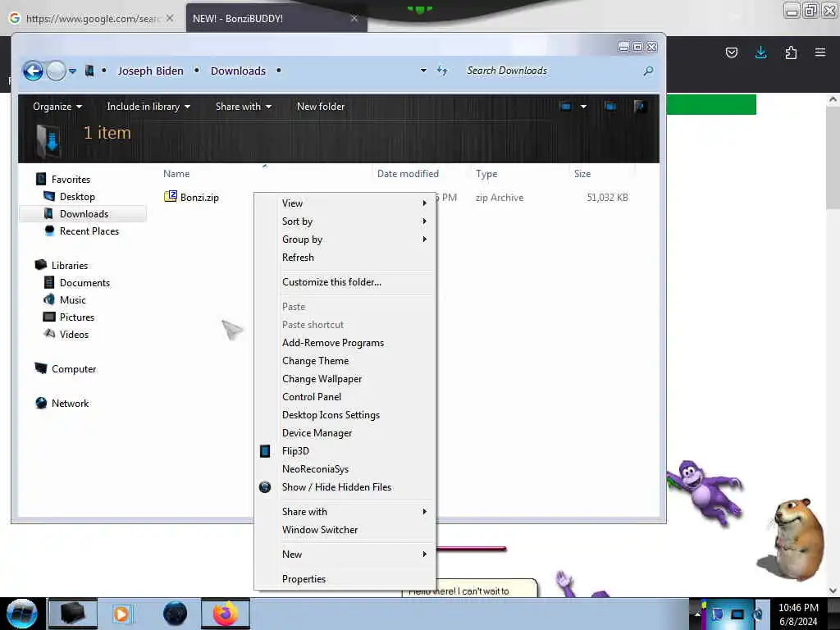Switch to the NEW! - BonziBUDDY! browser tab
This screenshot has height=630, width=840.
tap(276, 18)
